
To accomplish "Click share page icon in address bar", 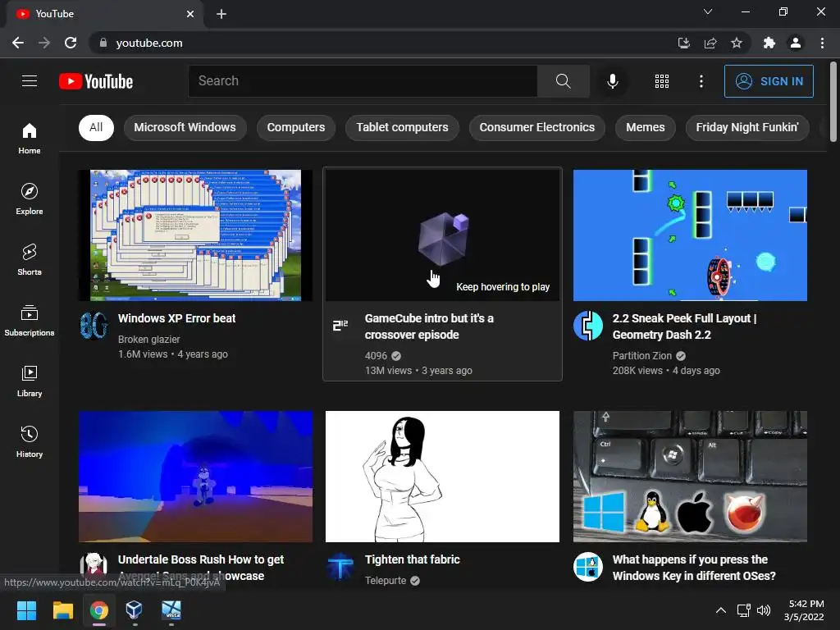I will click(710, 43).
